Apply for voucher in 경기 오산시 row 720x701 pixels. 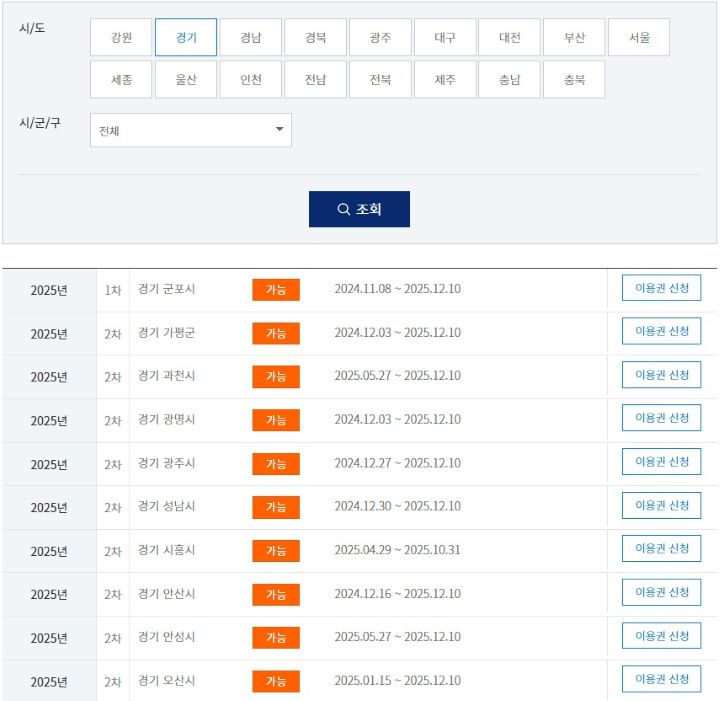(661, 679)
